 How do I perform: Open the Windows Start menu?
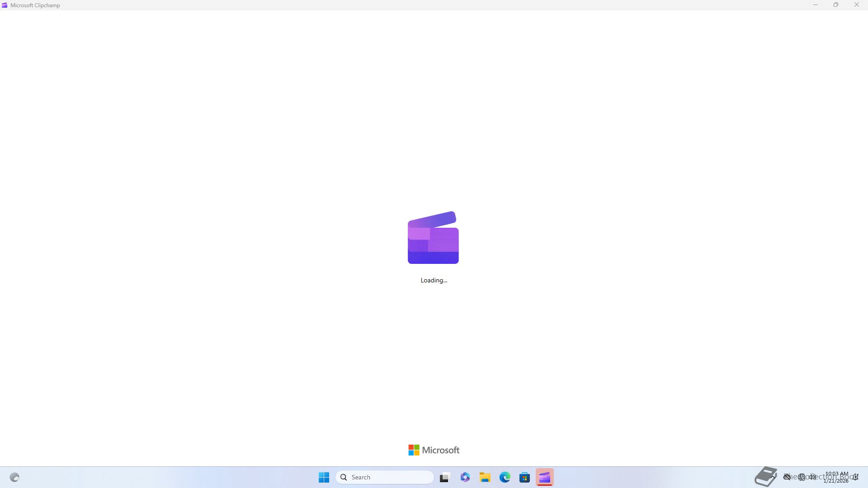tap(324, 477)
